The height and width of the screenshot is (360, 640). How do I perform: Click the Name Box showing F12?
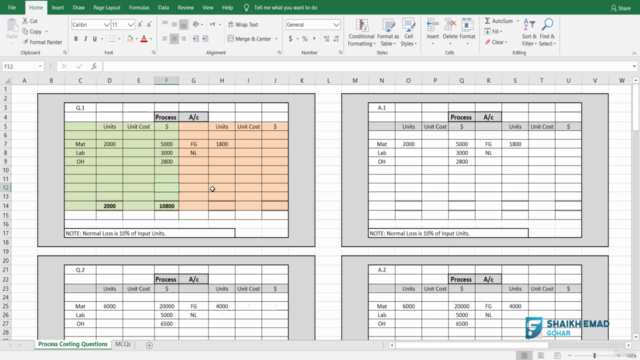click(x=23, y=66)
